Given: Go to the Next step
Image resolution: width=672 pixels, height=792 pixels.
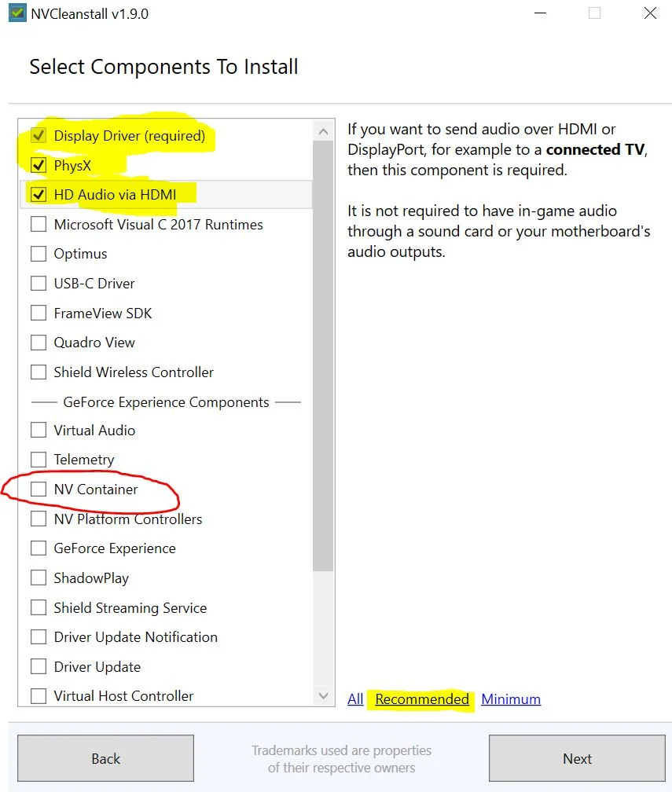Looking at the screenshot, I should (577, 758).
